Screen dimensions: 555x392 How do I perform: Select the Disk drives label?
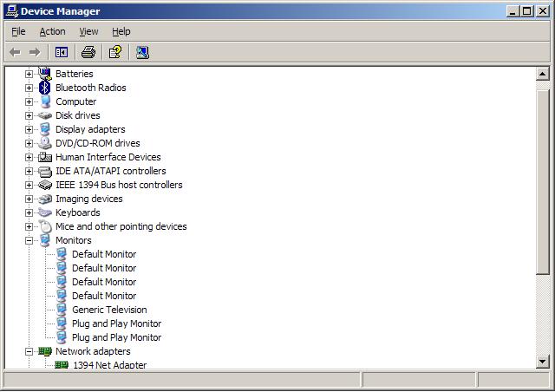(78, 115)
